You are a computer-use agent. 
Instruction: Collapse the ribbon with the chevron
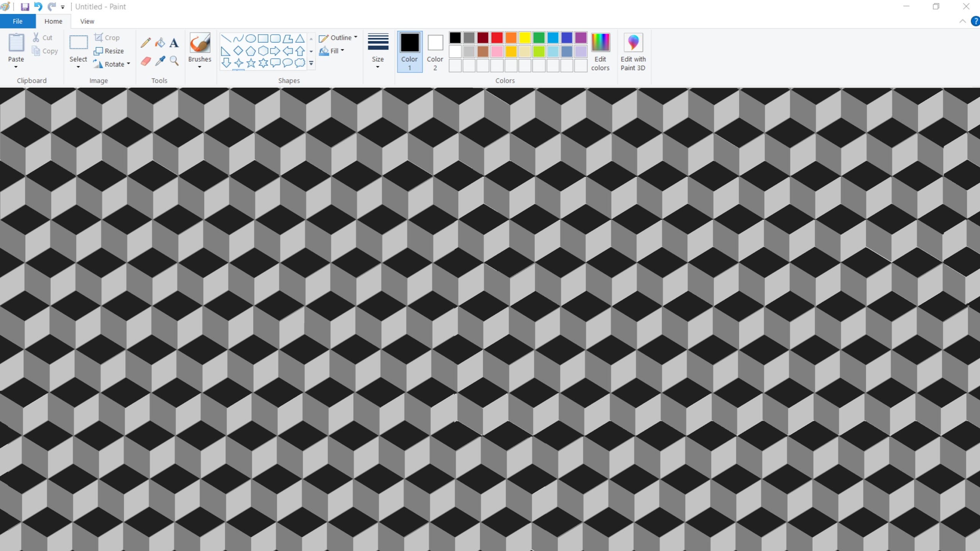pos(962,21)
